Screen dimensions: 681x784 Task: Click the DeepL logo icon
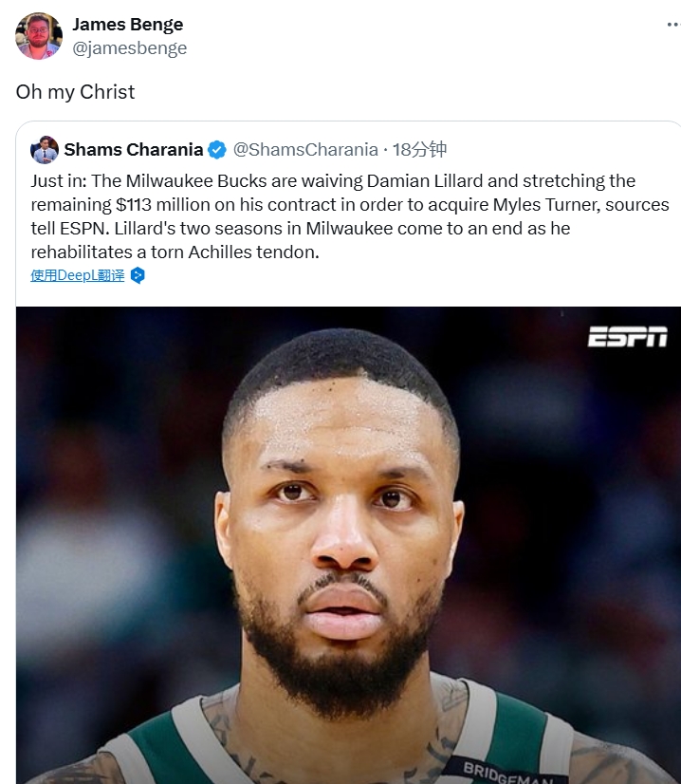coord(138,275)
